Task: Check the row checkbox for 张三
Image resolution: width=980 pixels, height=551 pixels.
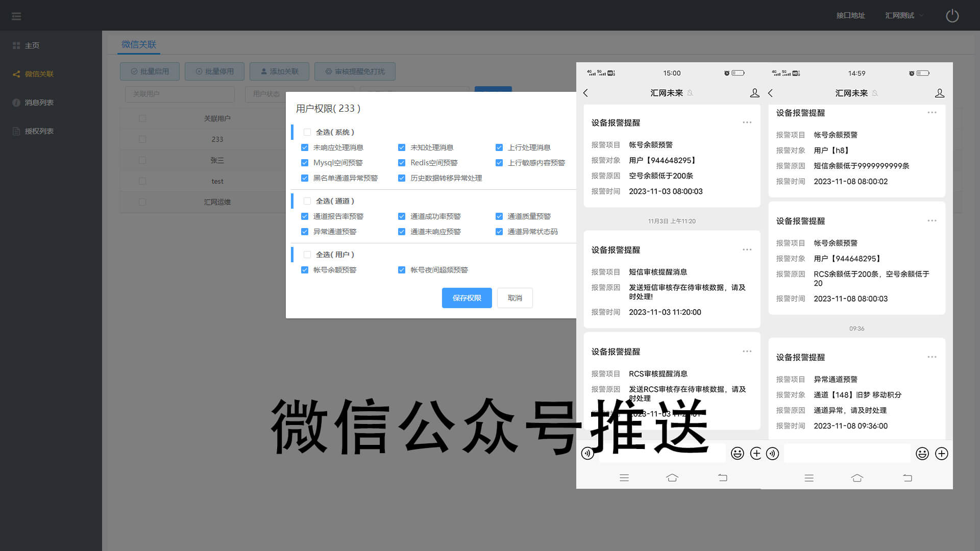Action: pos(142,160)
